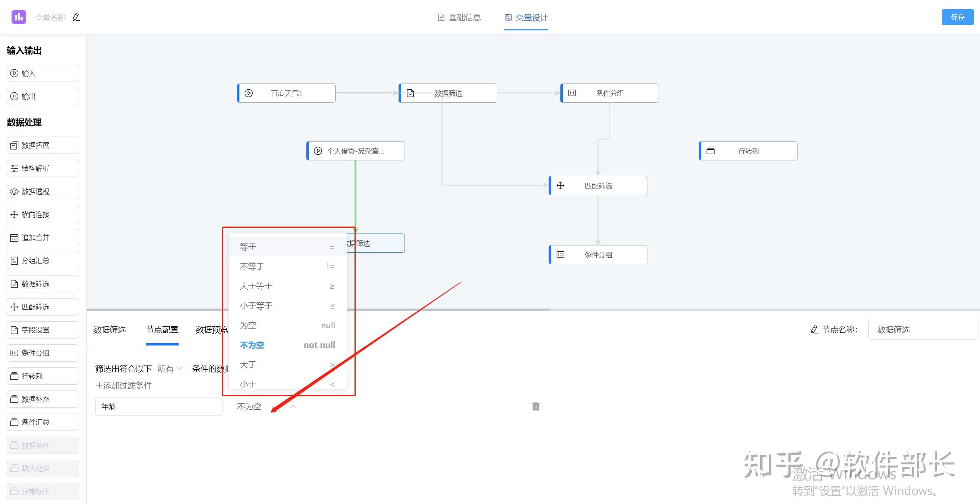This screenshot has width=980, height=504.
Task: Click the blue 保存 button
Action: pos(957,17)
